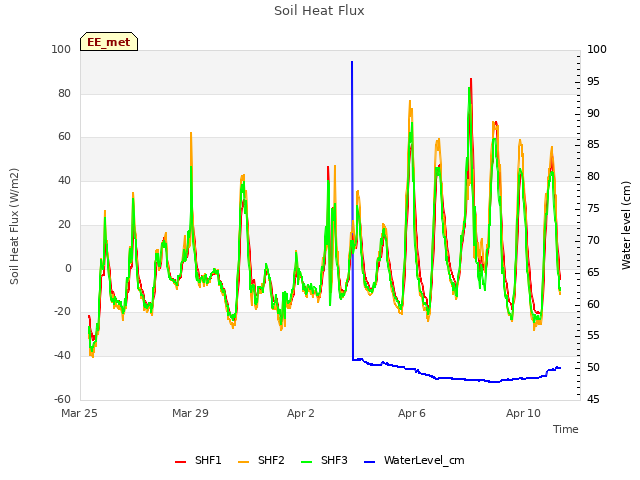640x480 pixels.
Task: Click the green SHF3 legend swatch
Action: 306,462
